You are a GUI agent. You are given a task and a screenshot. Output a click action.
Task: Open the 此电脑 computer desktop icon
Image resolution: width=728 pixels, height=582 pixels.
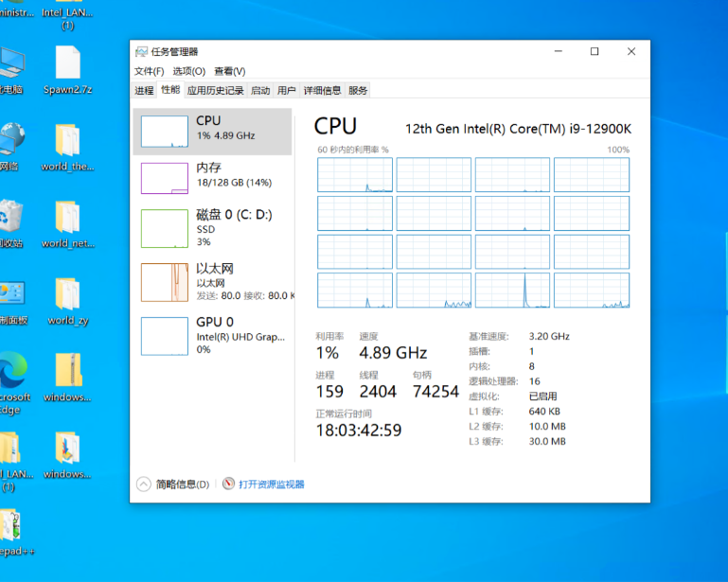click(x=12, y=71)
